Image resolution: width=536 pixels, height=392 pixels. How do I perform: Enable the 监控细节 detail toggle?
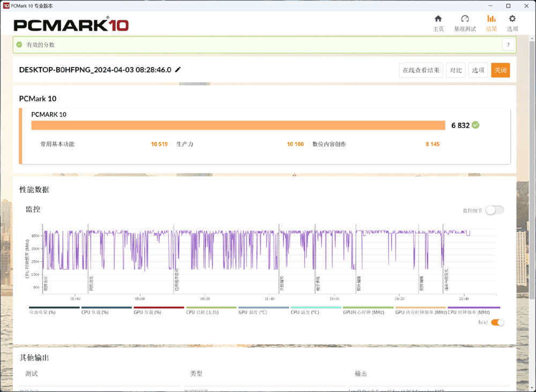pyautogui.click(x=494, y=210)
